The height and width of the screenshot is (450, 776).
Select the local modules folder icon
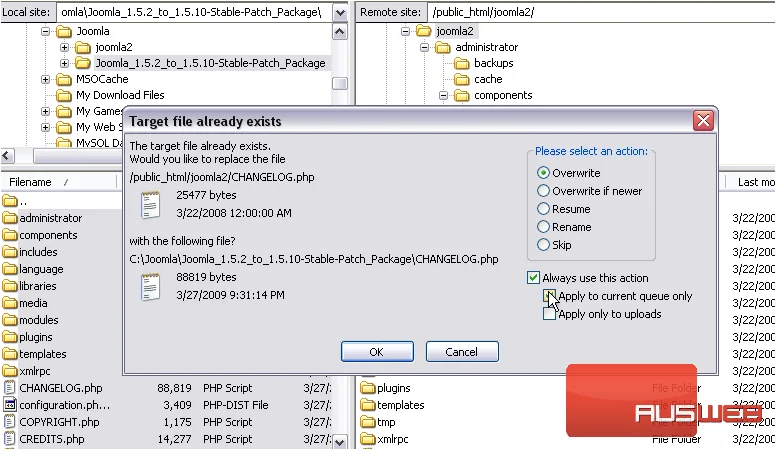10,320
